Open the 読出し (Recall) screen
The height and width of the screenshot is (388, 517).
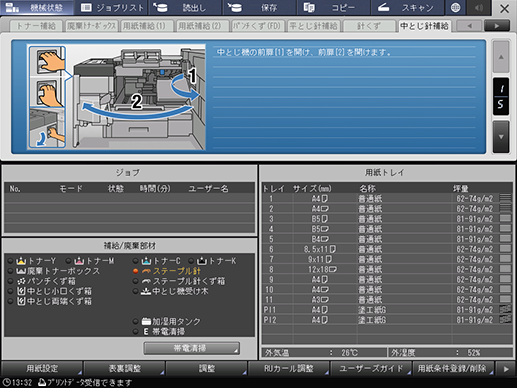[x=186, y=7]
